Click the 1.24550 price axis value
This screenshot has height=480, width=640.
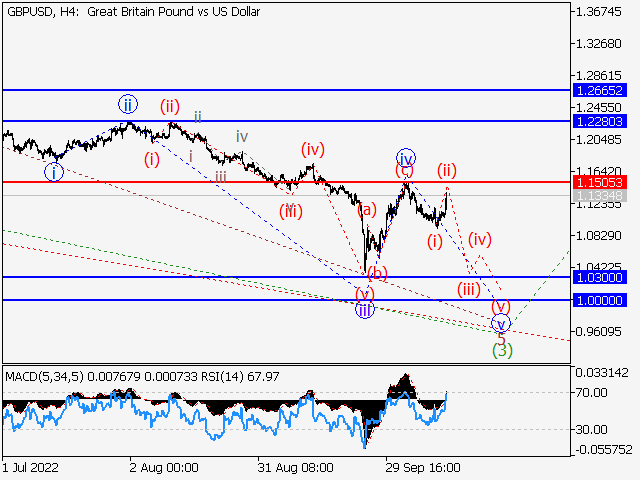[x=598, y=107]
